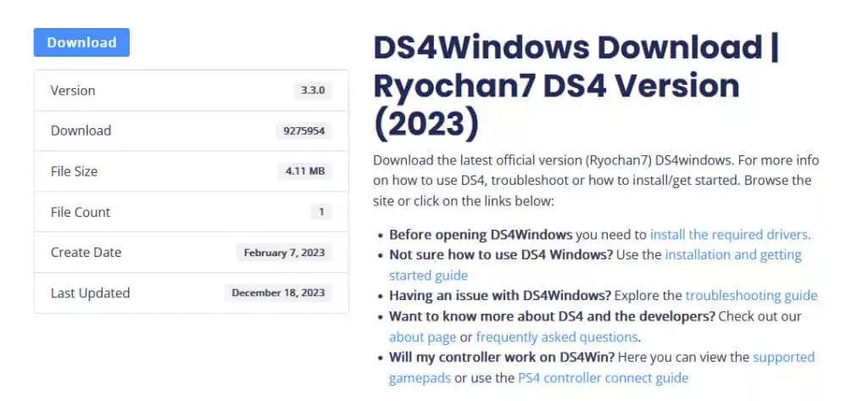The width and height of the screenshot is (868, 401).
Task: Click bold text Will my controller work on DS4Win?
Action: point(502,357)
